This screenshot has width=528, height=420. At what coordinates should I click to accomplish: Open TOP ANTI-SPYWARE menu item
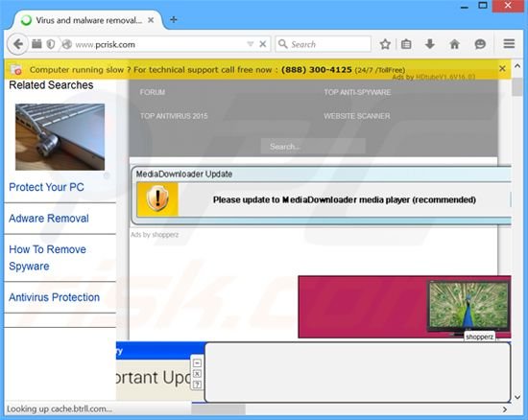click(x=357, y=92)
